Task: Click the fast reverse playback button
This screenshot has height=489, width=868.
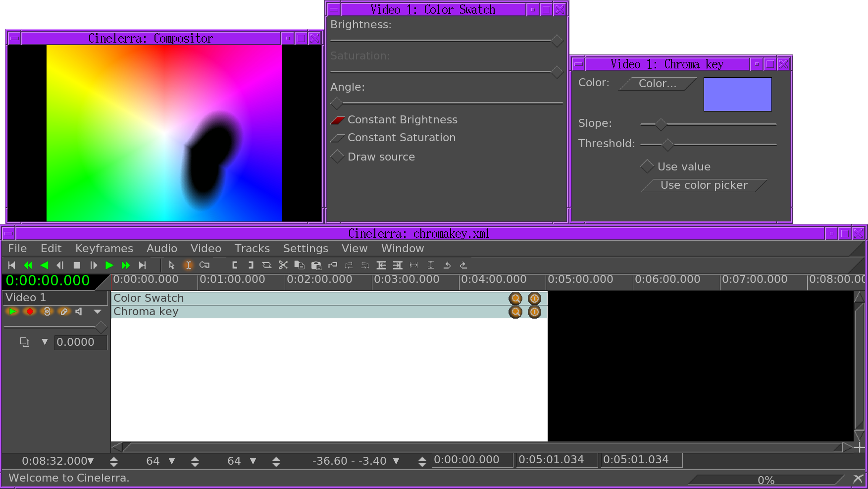Action: point(28,266)
